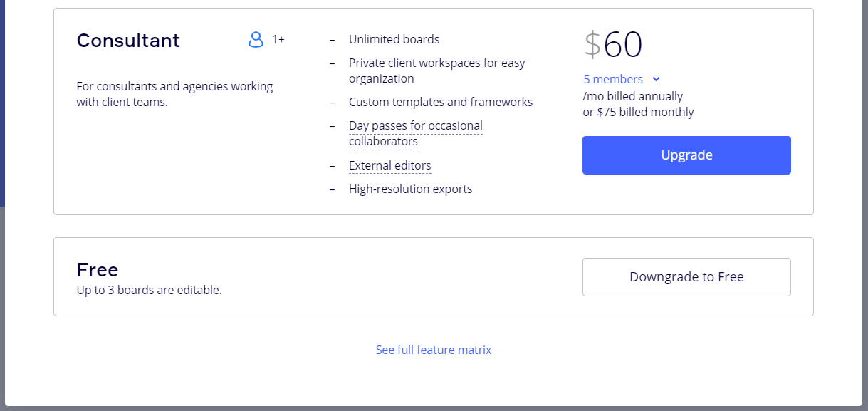
Task: Open the See full feature matrix link
Action: coord(433,350)
